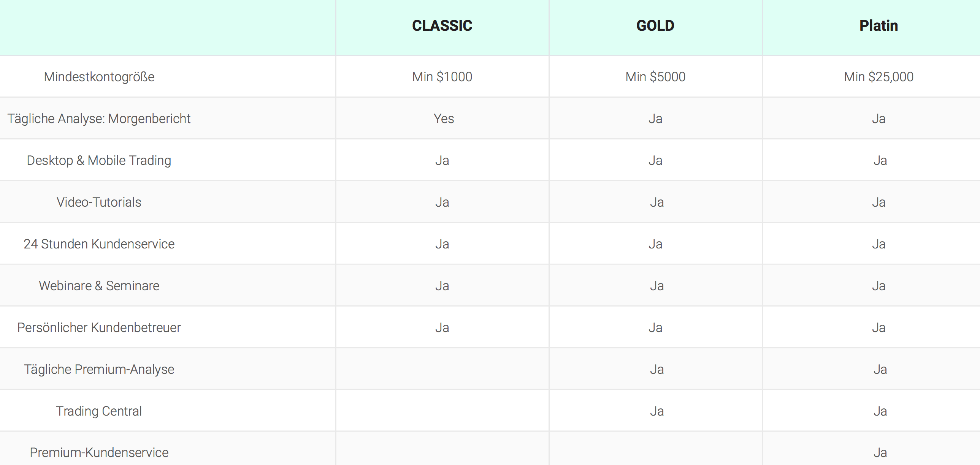Click Ja for Persönlicher Kundenbetreuer in CLASSIC
The width and height of the screenshot is (980, 465).
coord(442,328)
